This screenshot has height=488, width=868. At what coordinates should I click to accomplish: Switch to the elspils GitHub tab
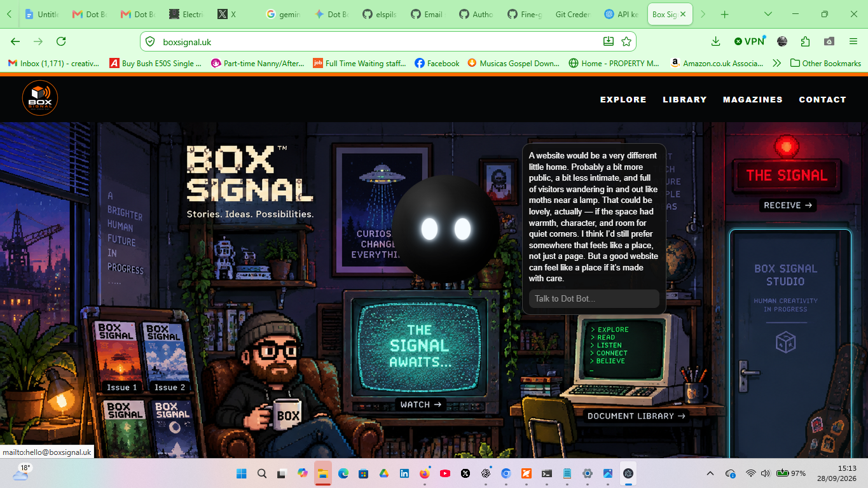tap(380, 14)
